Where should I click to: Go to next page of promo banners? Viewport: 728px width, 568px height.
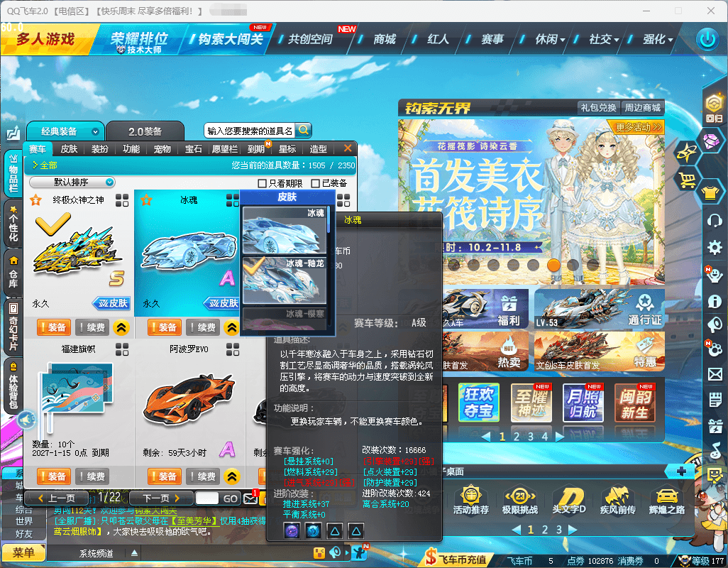pos(560,437)
